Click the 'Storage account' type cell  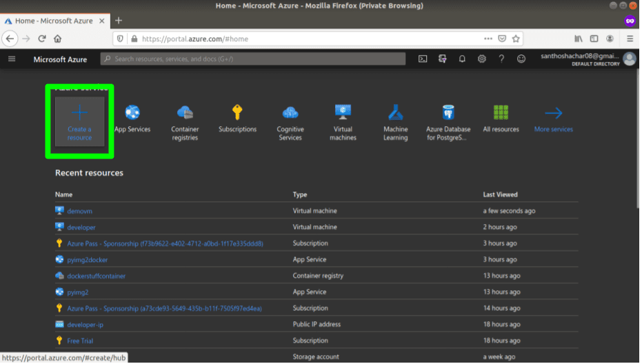coord(317,358)
